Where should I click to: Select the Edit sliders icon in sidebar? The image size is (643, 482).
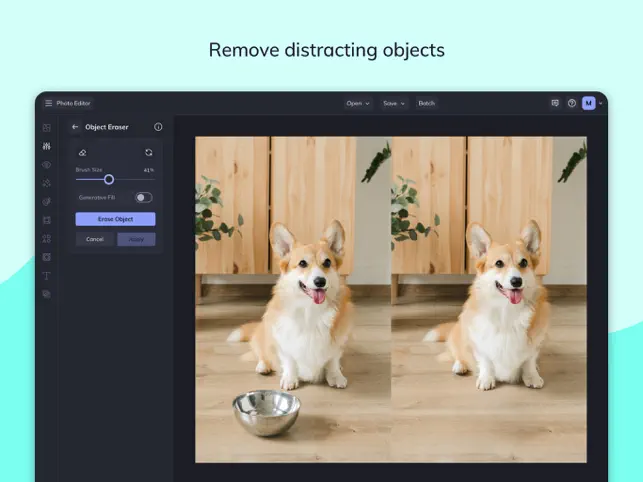coord(47,146)
